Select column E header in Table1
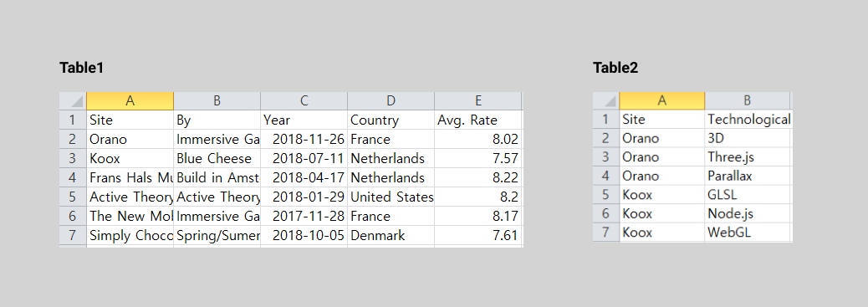The image size is (868, 307). pos(477,101)
